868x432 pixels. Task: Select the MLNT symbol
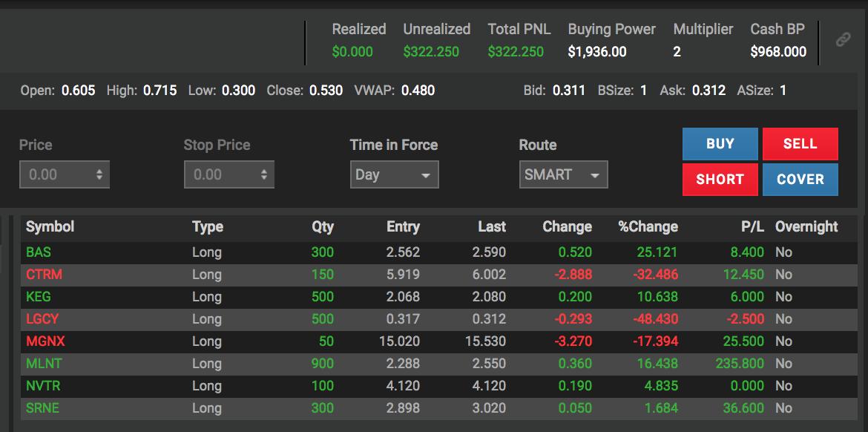44,363
